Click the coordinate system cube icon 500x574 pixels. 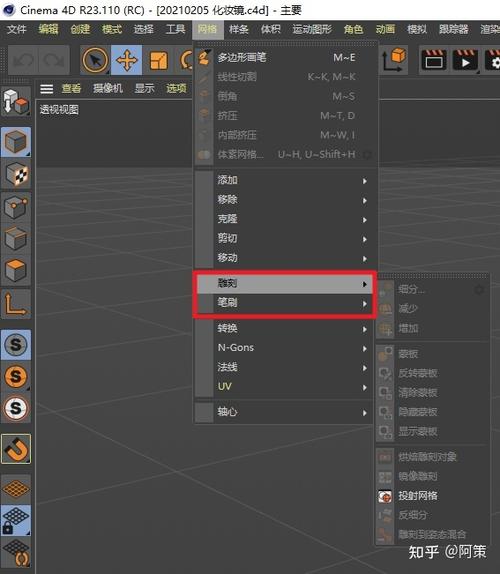(x=394, y=59)
